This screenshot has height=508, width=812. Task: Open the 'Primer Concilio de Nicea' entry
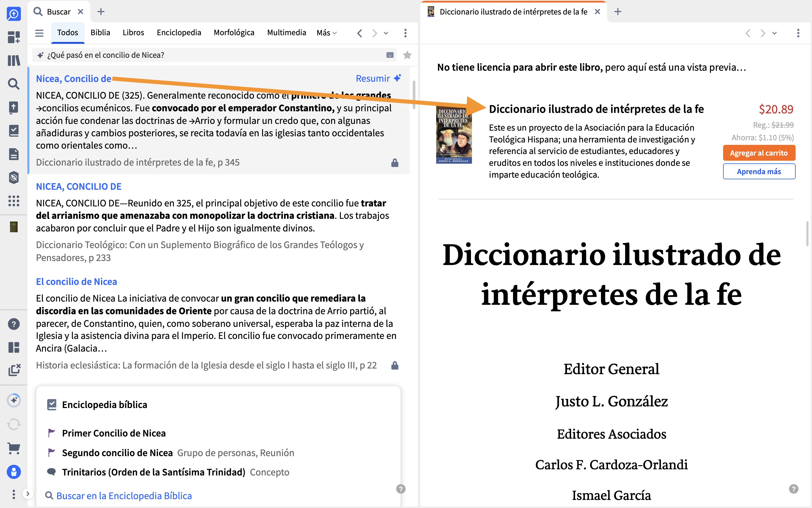(114, 433)
